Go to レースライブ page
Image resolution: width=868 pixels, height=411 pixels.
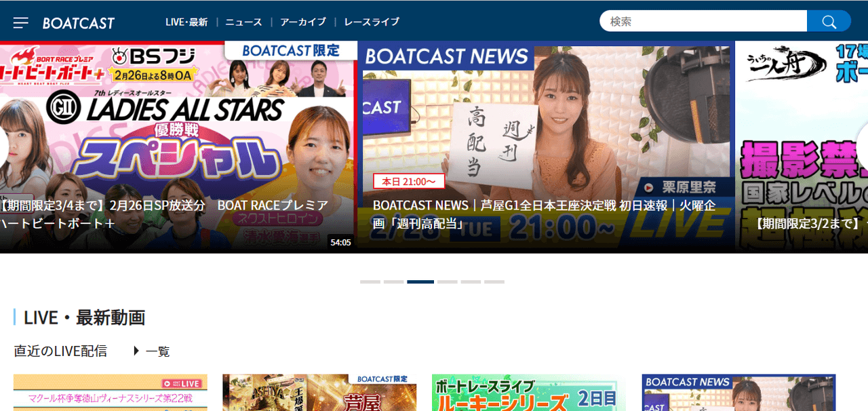(x=372, y=22)
